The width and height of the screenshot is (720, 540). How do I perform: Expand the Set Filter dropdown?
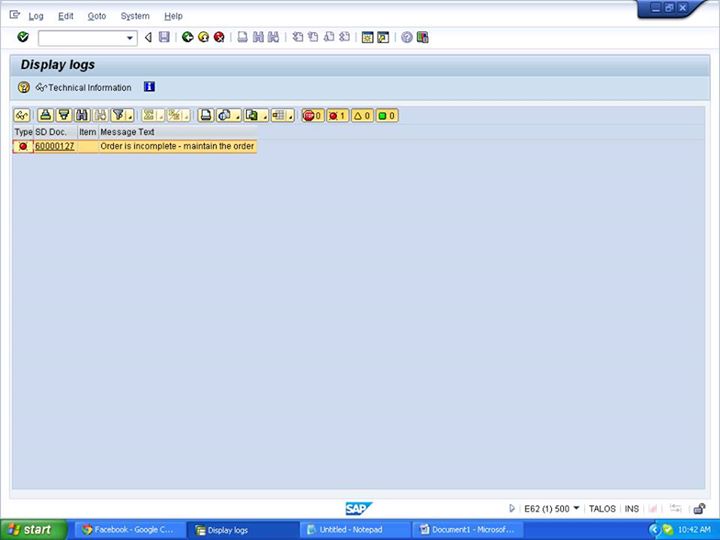(130, 116)
